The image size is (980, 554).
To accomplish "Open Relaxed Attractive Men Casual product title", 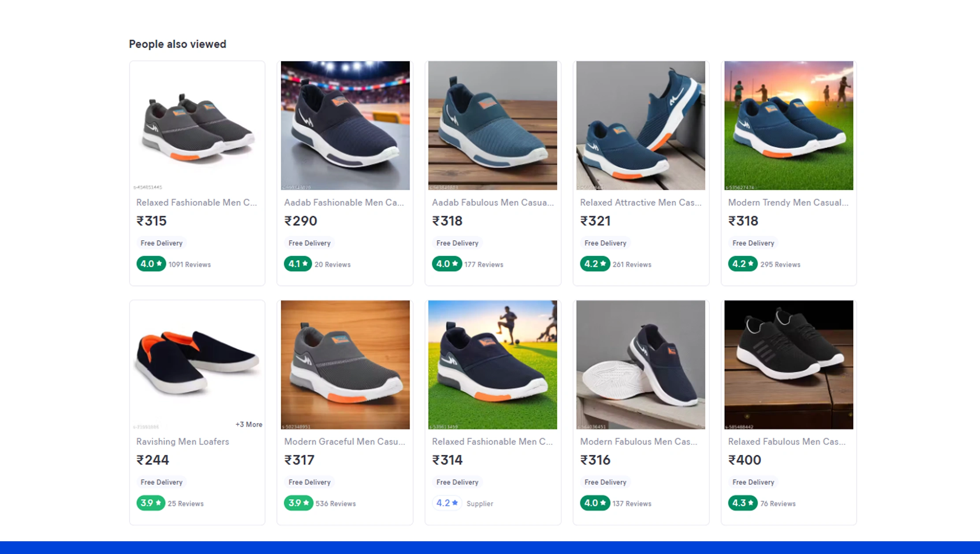I will [640, 202].
